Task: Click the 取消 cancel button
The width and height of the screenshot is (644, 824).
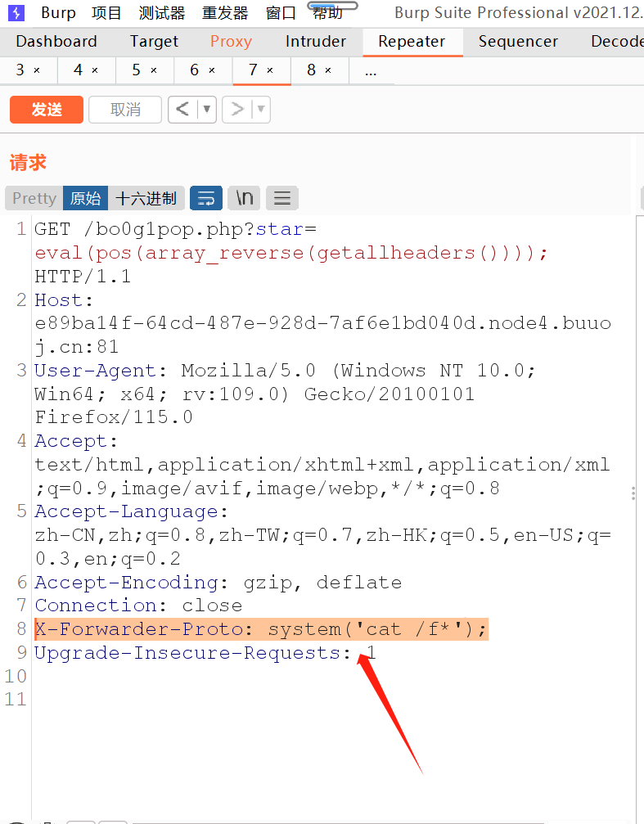Action: (125, 110)
